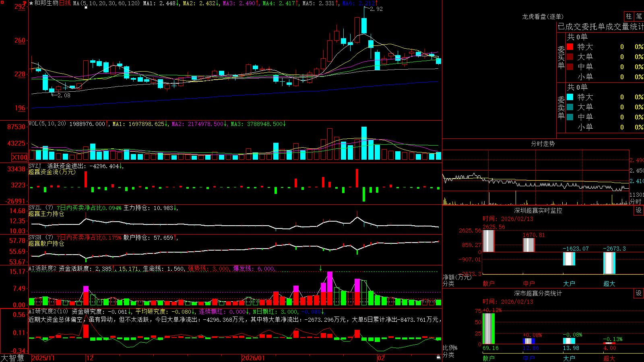Screen dimensions: 644x362
Task: Click the 和邦生物 stock name
Action: click(x=47, y=3)
